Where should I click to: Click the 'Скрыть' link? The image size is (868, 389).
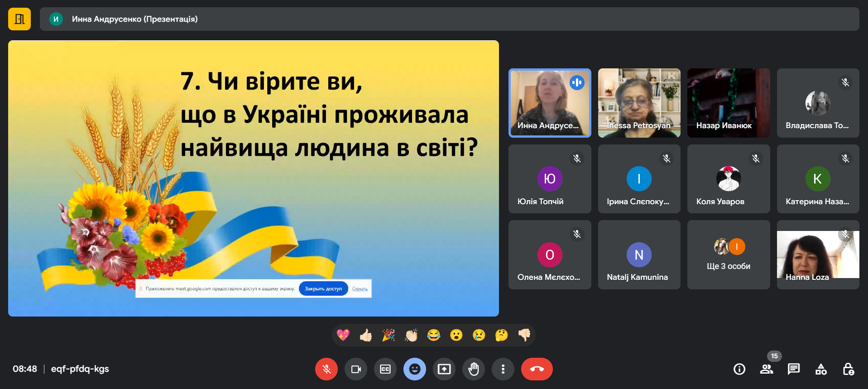pos(360,288)
